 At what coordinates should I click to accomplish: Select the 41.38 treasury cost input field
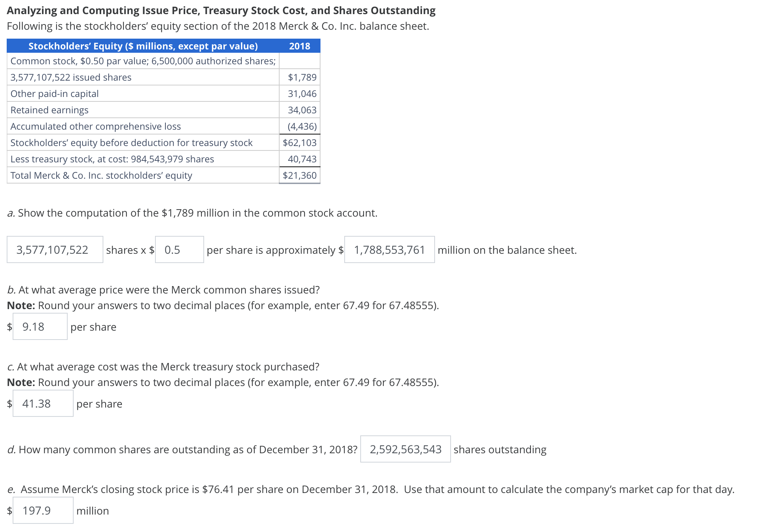point(42,403)
